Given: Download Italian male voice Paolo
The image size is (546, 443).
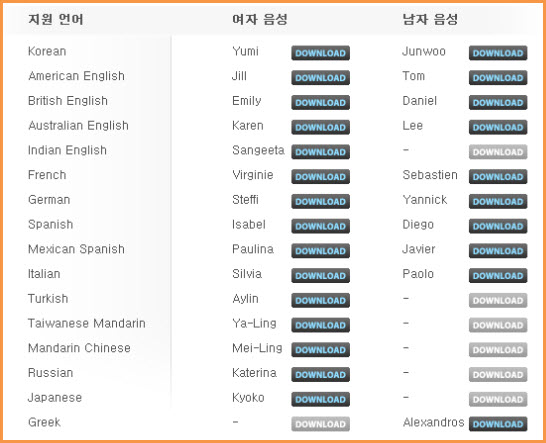Looking at the screenshot, I should tap(498, 275).
